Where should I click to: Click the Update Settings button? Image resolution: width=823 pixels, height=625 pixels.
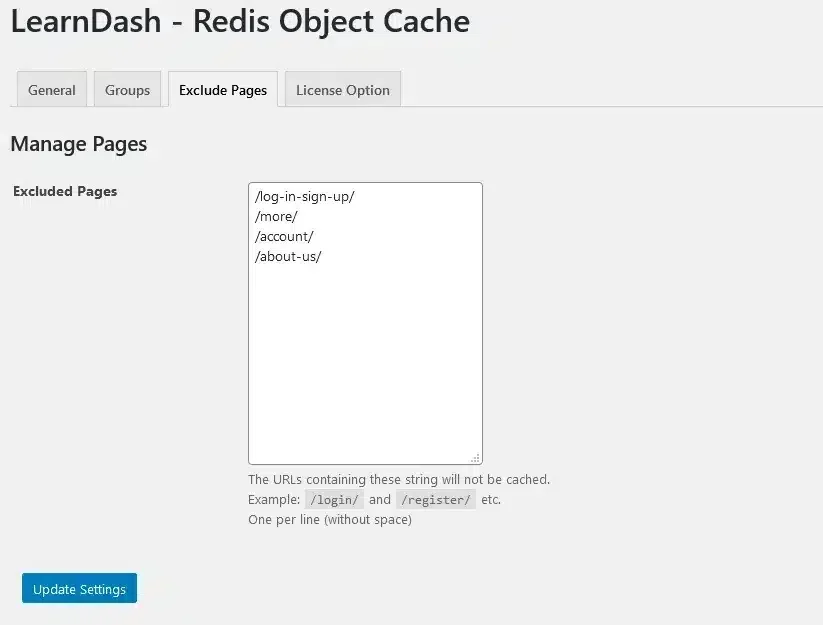click(78, 588)
